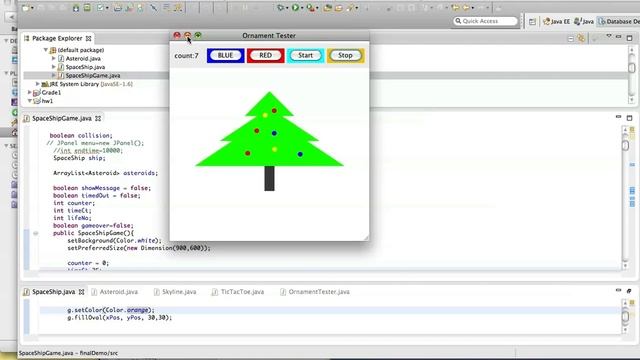Open the New file dropdown arrow
Viewport: 640px width, 360px height.
[x=32, y=8]
